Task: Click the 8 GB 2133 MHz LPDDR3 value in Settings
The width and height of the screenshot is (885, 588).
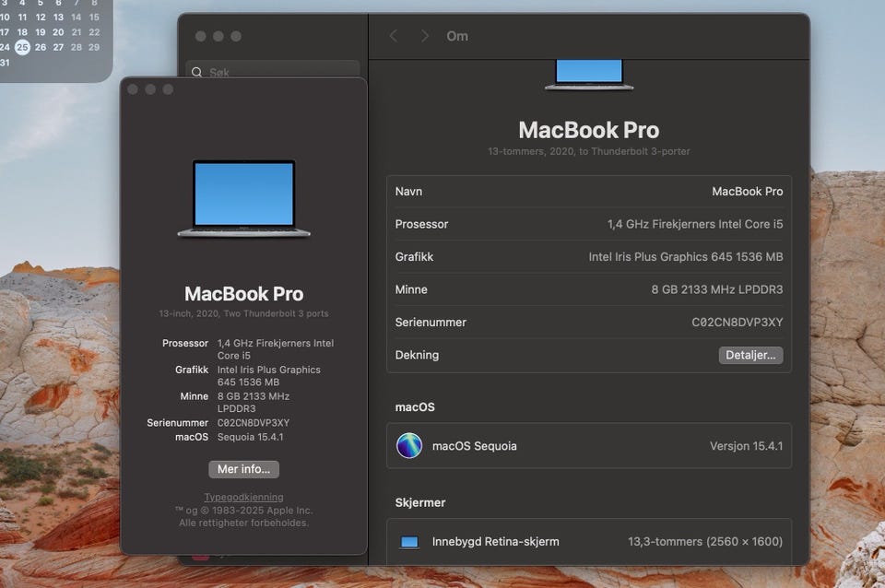Action: (717, 289)
